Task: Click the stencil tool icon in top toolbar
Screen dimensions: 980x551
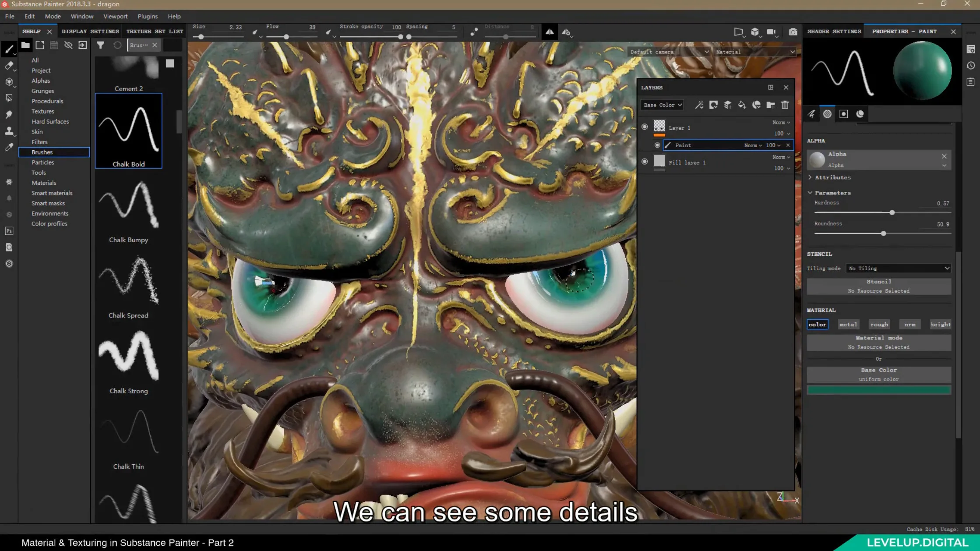Action: 550,32
